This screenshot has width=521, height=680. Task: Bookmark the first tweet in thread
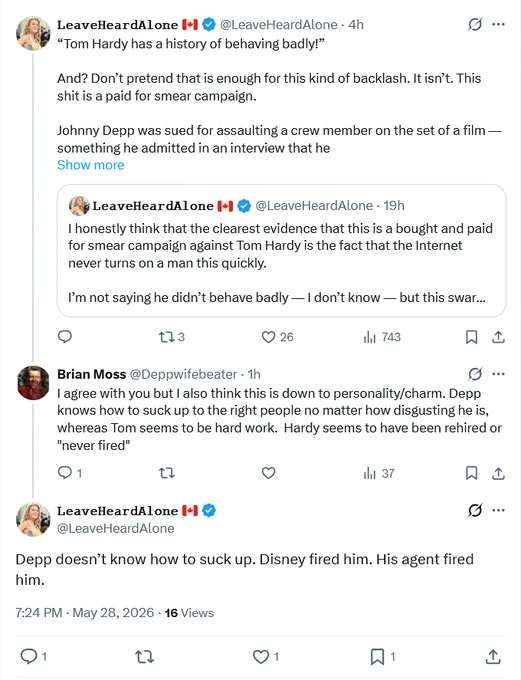[472, 337]
